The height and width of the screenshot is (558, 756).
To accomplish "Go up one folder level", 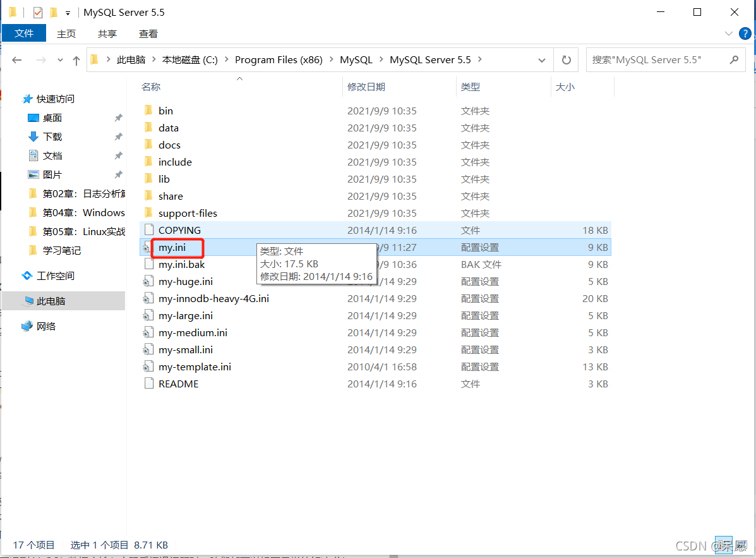I will click(76, 60).
